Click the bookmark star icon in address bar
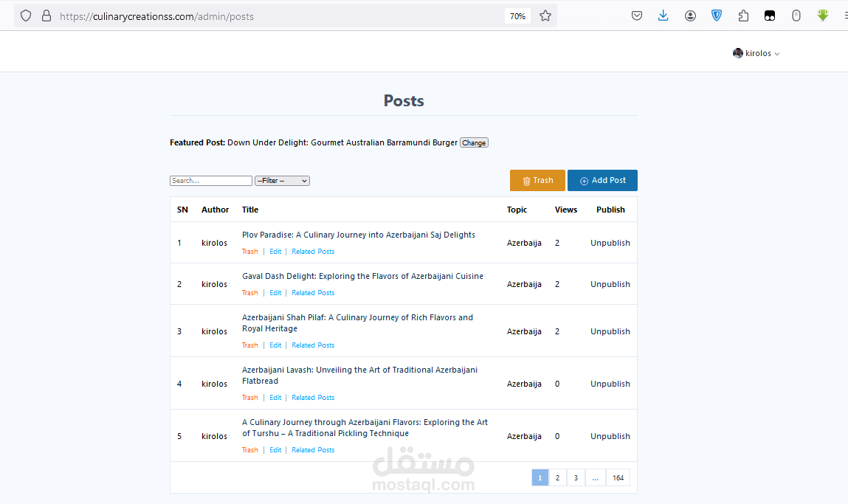The height and width of the screenshot is (504, 848). pos(545,16)
